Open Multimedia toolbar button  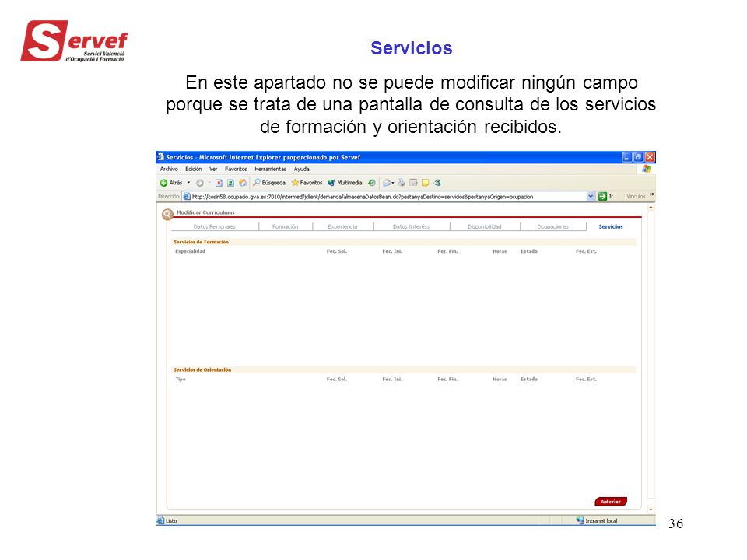[x=345, y=183]
